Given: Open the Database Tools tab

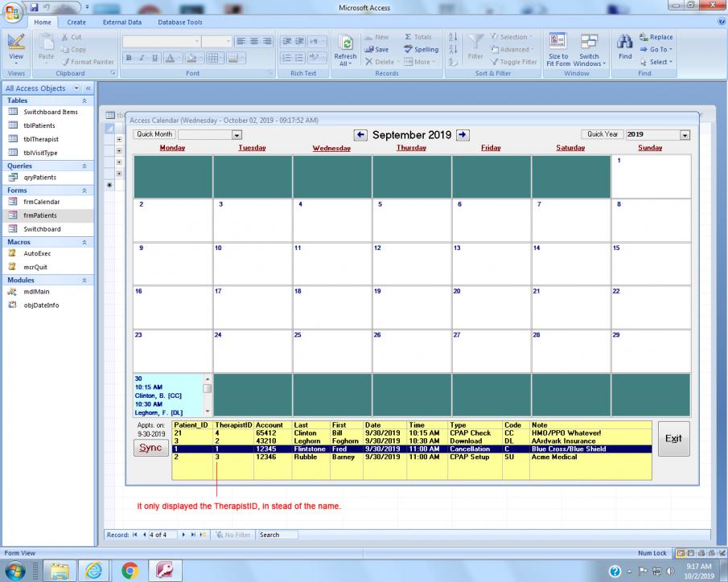Looking at the screenshot, I should (x=180, y=22).
